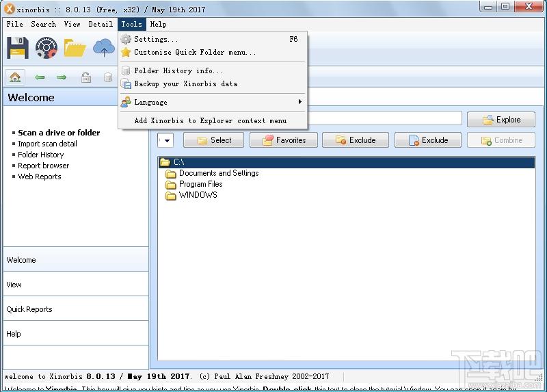
Task: Click the star icon for Quick Folder
Action: [x=126, y=53]
